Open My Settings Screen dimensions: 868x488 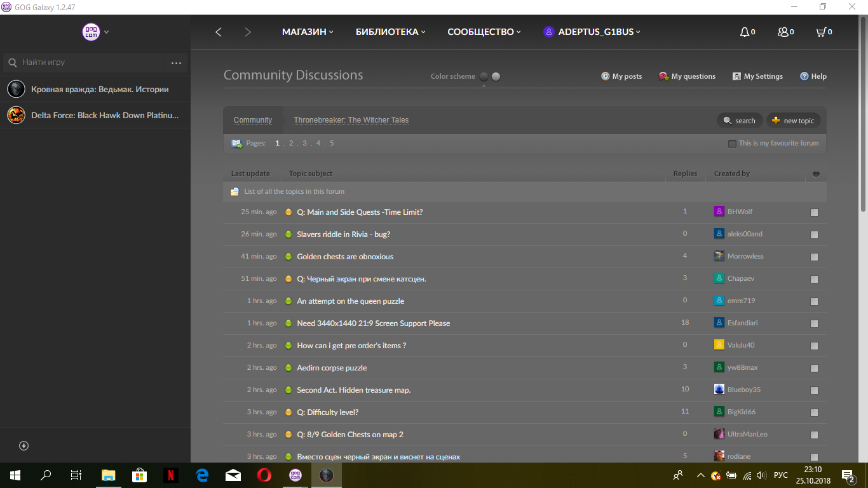pos(757,76)
